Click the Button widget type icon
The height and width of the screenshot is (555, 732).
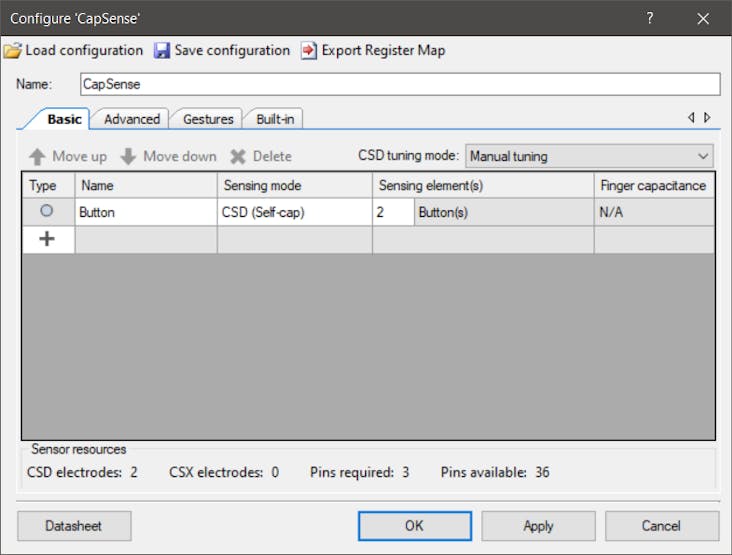47,212
